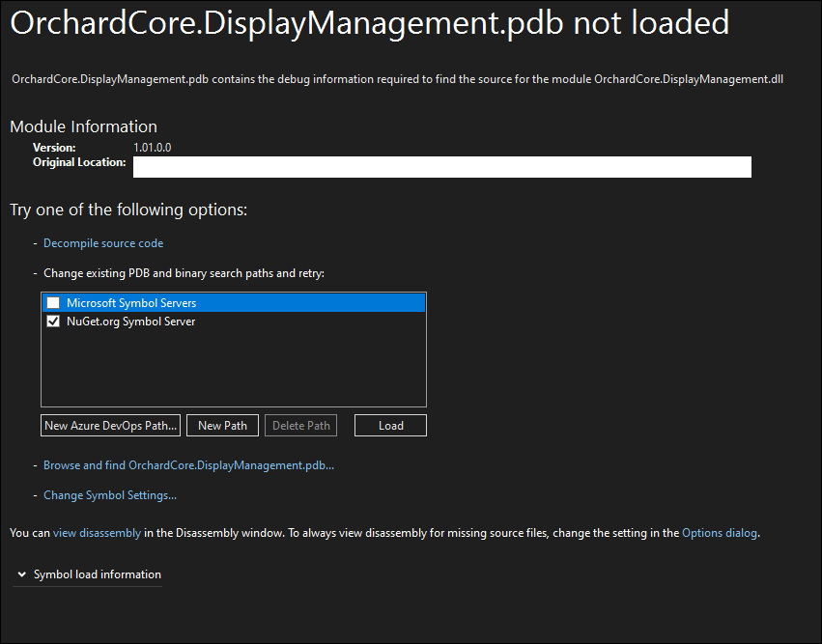
Task: Open Change Symbol Settings
Action: (109, 494)
